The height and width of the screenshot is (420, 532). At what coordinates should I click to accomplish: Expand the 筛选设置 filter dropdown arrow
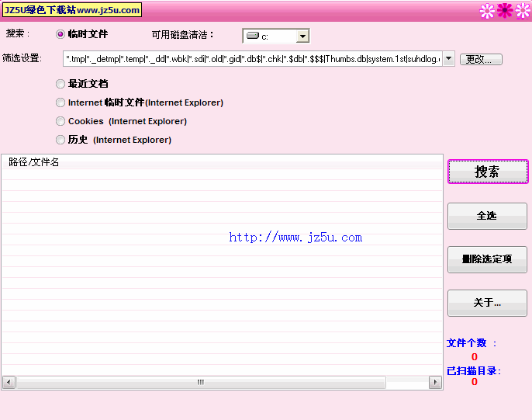click(x=448, y=59)
